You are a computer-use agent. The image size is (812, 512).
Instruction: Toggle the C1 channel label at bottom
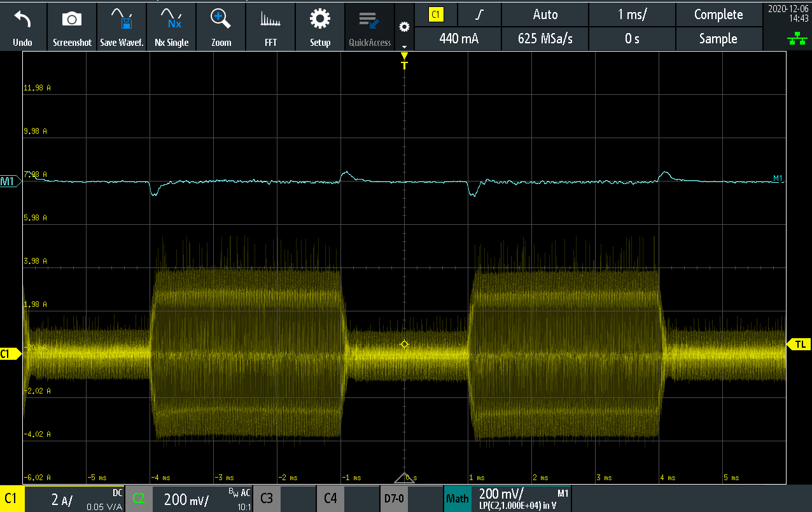(x=11, y=499)
